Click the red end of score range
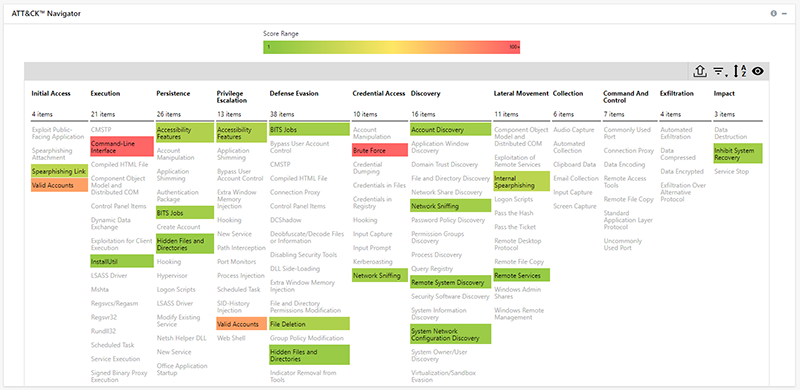800x390 pixels. pos(513,47)
